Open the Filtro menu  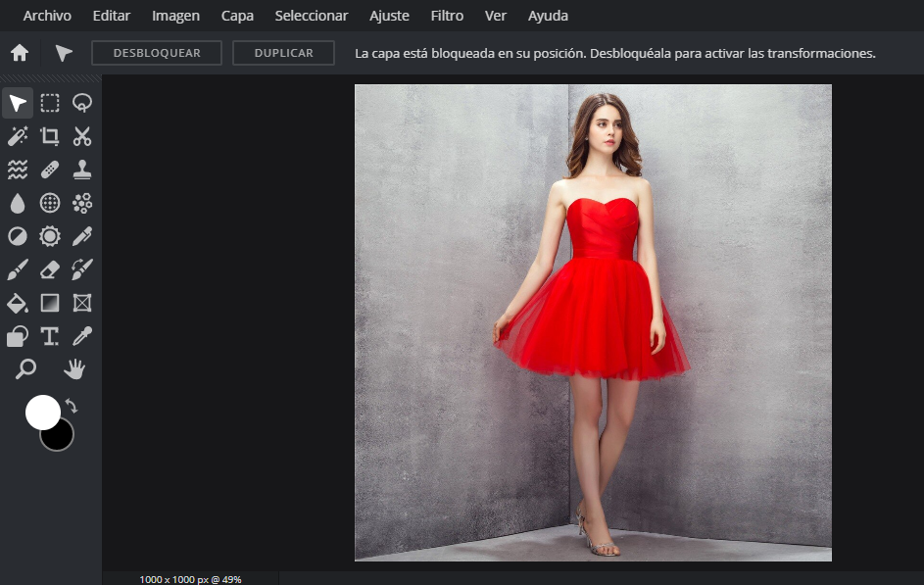(447, 16)
